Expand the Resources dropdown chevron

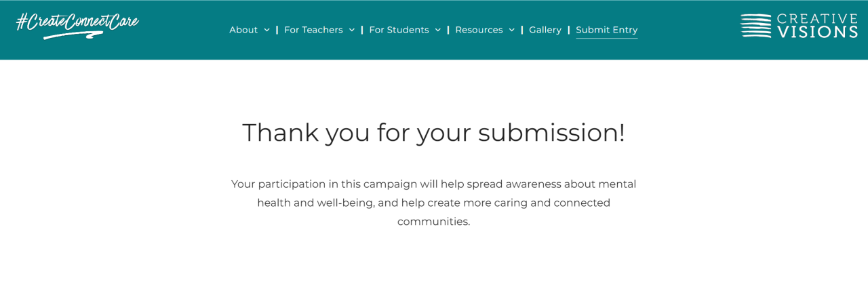pyautogui.click(x=511, y=30)
